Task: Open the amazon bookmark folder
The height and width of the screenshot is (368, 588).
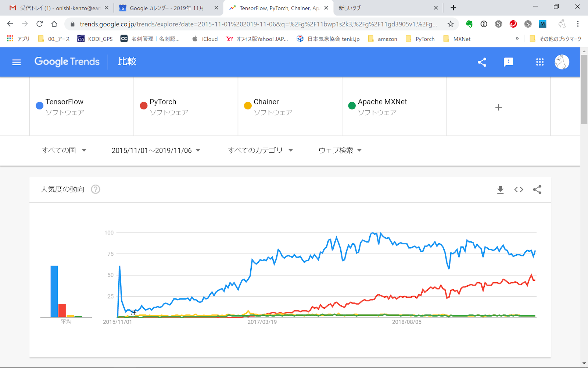Action: (x=383, y=39)
